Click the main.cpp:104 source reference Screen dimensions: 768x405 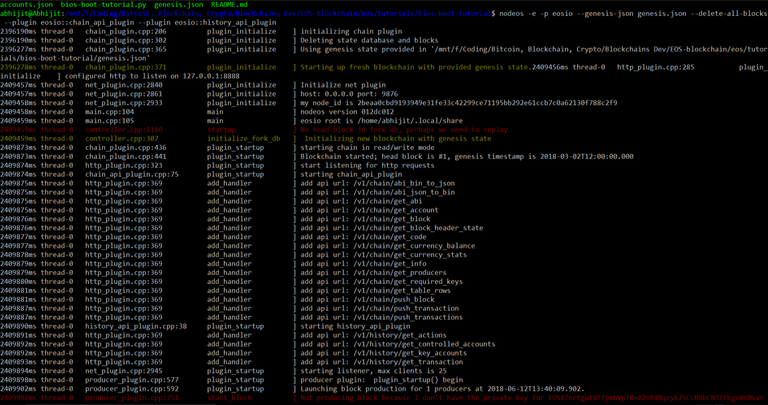click(110, 112)
